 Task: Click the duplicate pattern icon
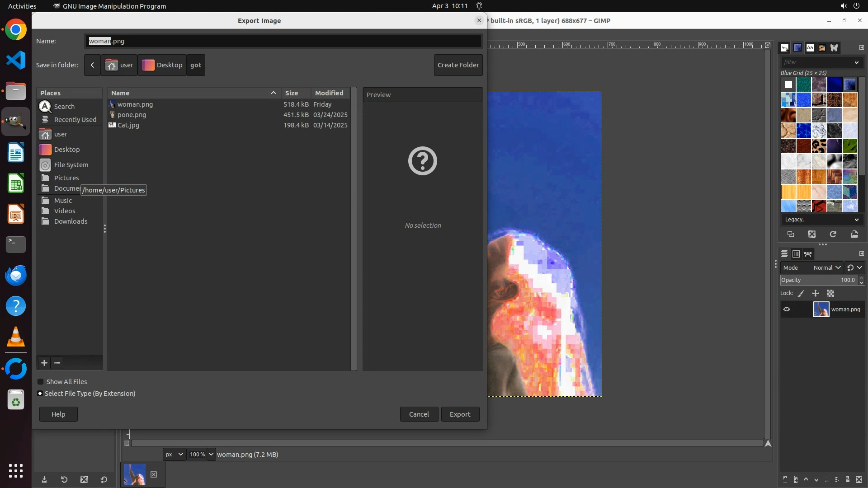coord(791,234)
